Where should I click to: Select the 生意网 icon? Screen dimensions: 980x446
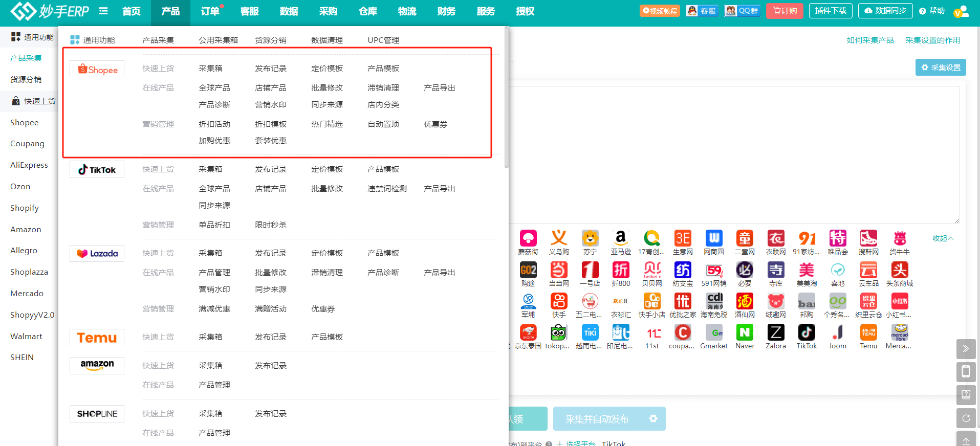[x=683, y=238]
